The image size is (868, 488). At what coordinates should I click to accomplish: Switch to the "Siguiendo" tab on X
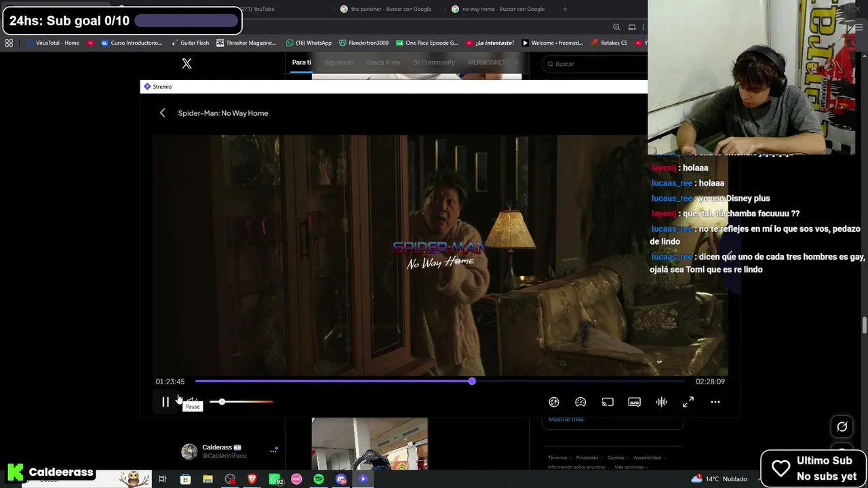pos(338,62)
